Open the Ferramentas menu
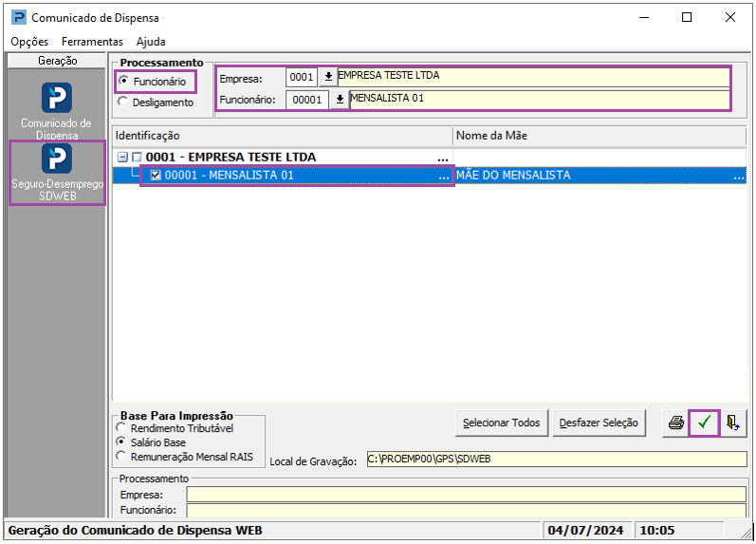The width and height of the screenshot is (756, 544). (x=92, y=42)
